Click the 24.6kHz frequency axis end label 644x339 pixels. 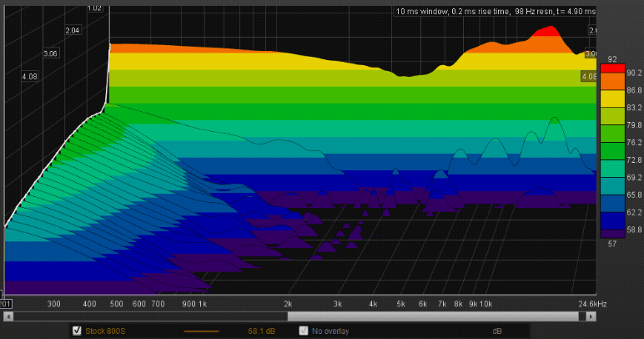(x=592, y=304)
